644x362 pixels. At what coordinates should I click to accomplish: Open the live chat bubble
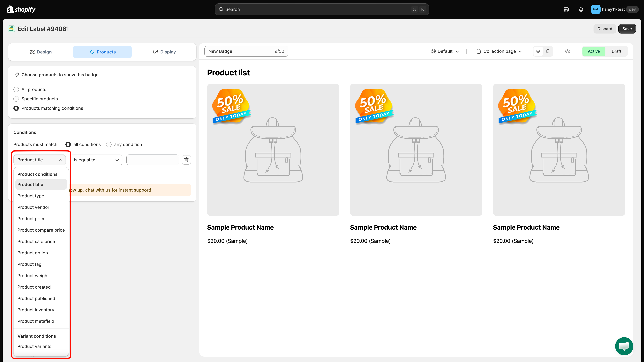point(624,346)
